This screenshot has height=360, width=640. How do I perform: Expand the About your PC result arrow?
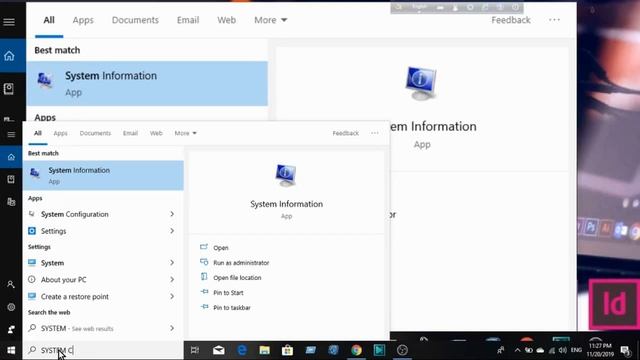172,280
